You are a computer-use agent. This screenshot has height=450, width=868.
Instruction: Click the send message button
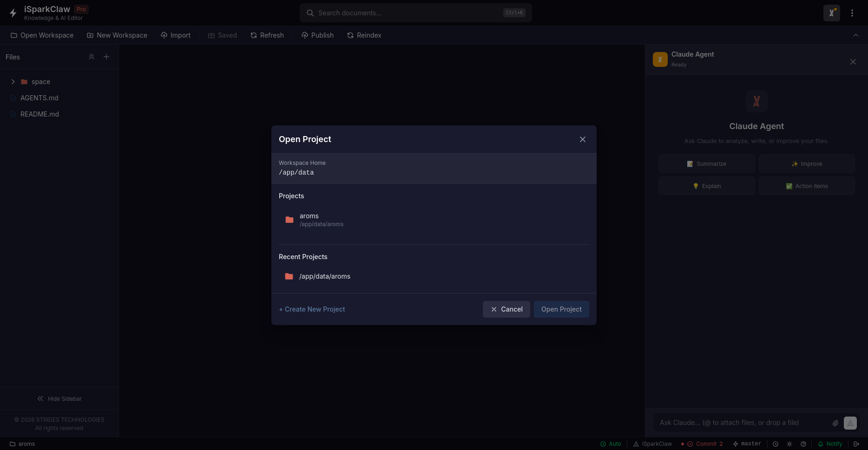click(850, 423)
